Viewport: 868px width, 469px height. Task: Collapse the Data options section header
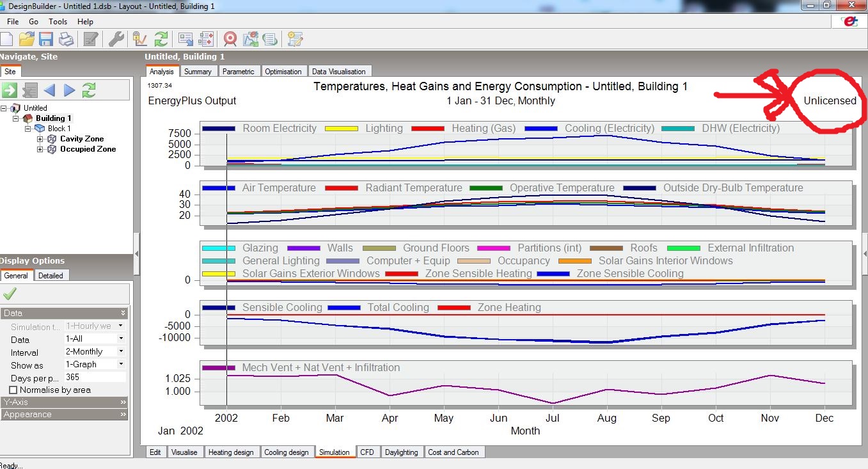click(x=64, y=313)
